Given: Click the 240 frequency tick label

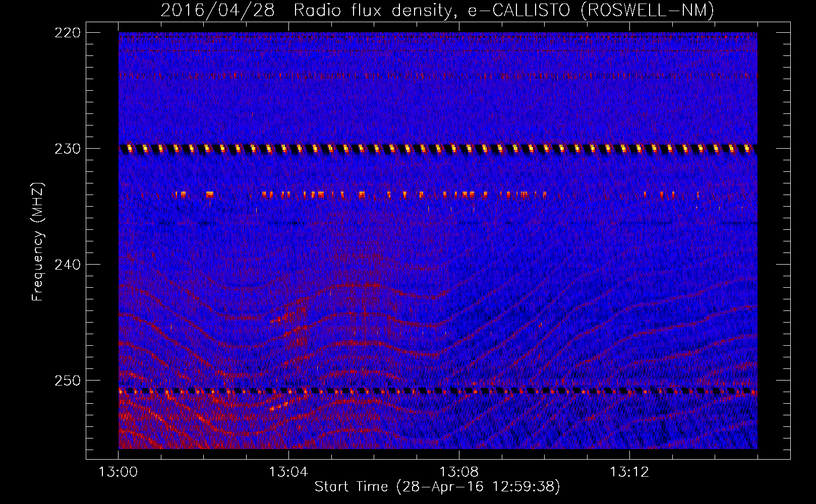Looking at the screenshot, I should [68, 265].
